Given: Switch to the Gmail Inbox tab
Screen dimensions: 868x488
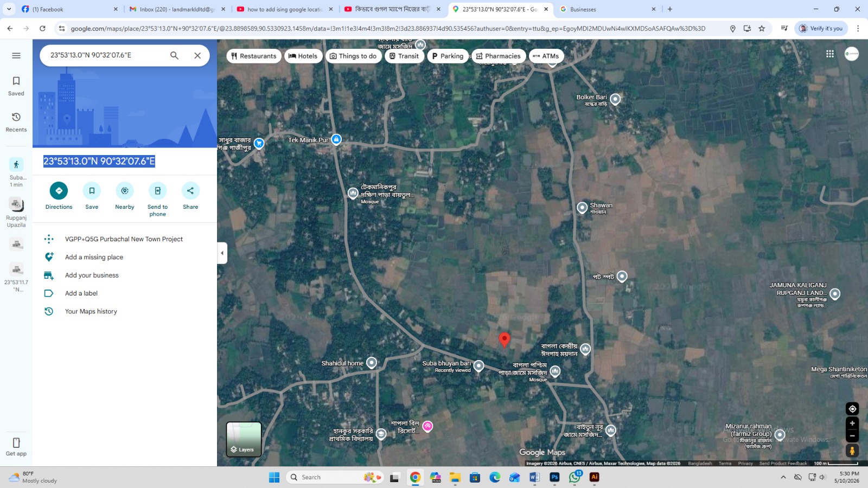Looking at the screenshot, I should click(177, 9).
